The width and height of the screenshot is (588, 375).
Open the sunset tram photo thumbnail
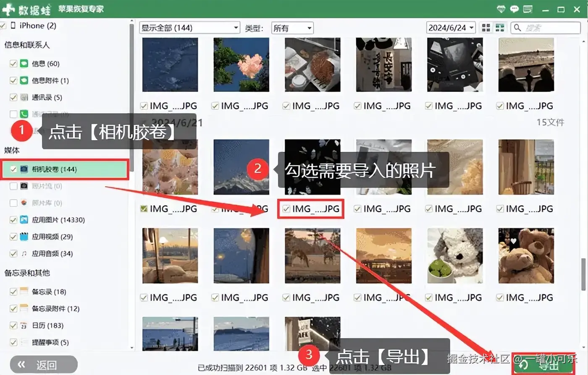383,255
